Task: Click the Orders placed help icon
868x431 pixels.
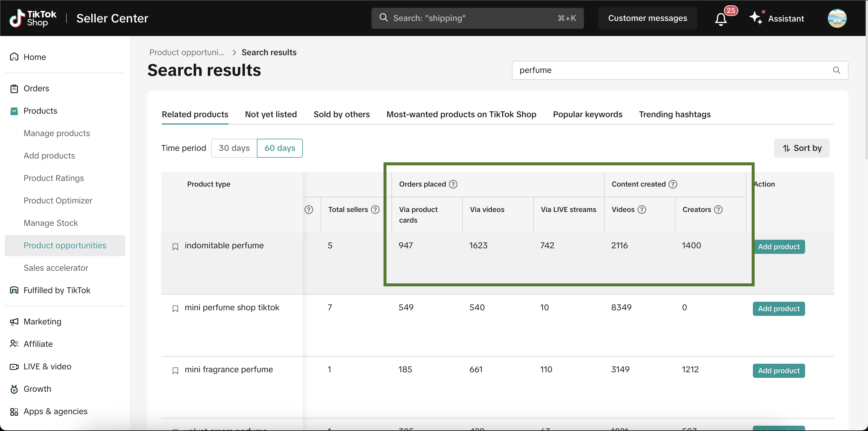Action: click(x=453, y=184)
